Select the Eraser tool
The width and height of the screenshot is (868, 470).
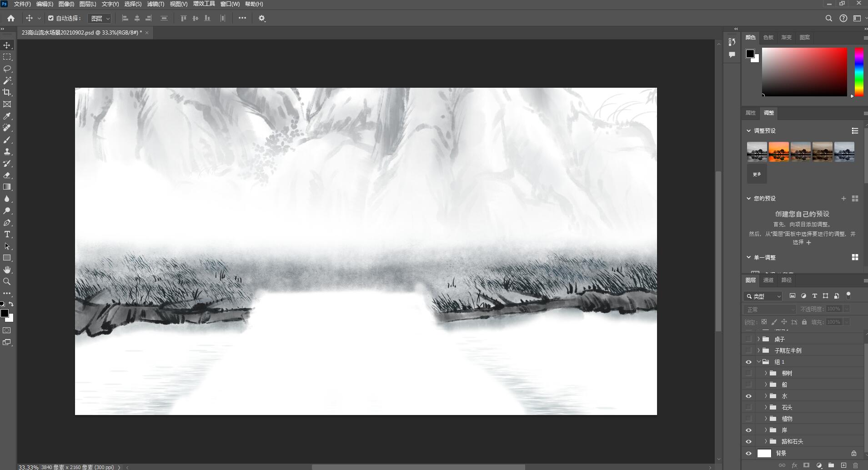[7, 175]
